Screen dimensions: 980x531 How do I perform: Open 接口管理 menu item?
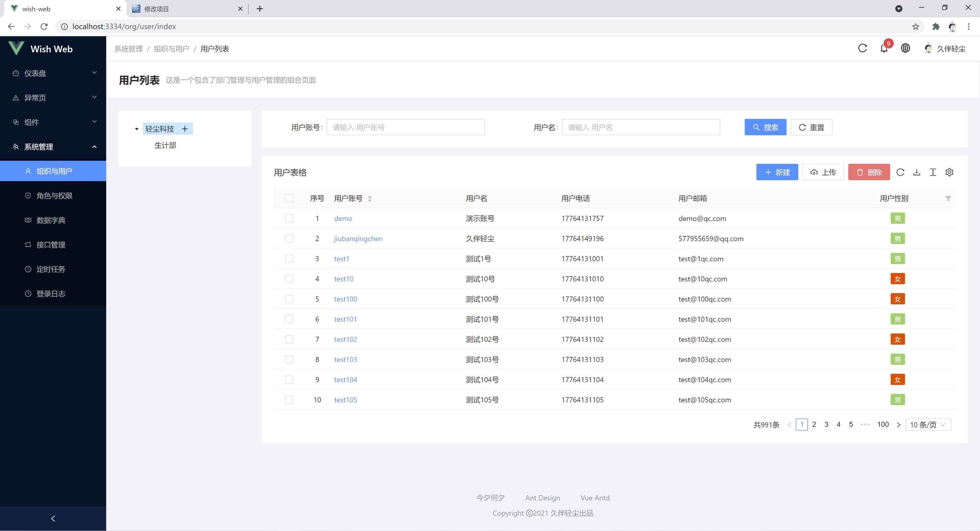(x=53, y=245)
